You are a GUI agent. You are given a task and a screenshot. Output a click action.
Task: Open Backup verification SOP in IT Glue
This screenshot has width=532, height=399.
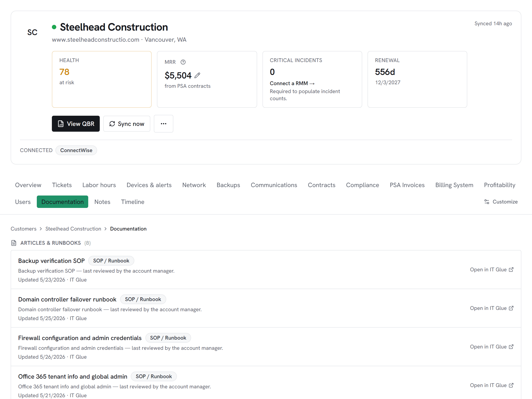[492, 270]
